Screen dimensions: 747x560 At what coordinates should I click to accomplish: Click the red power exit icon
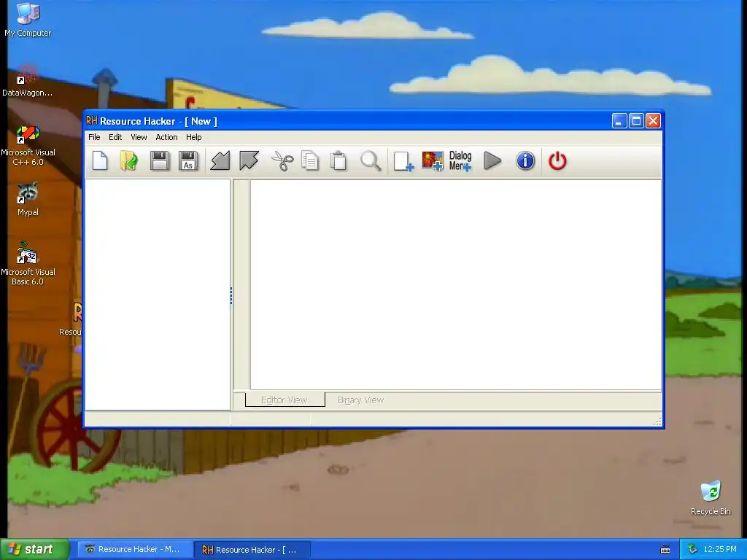tap(557, 160)
